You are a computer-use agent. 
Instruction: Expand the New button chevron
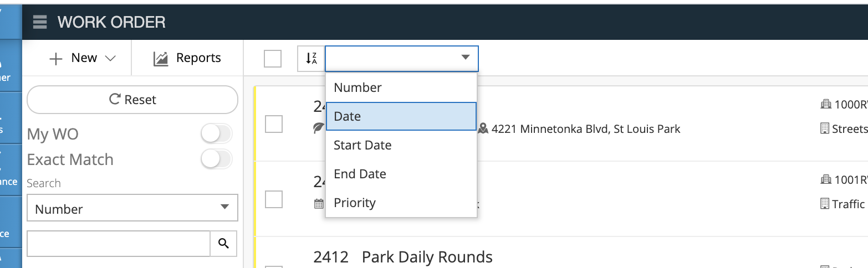(110, 58)
